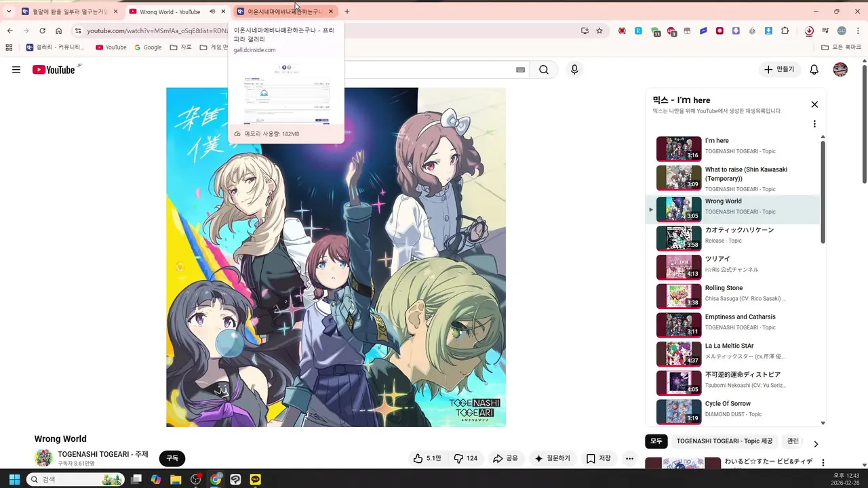Play "Emptiness and Catharsis" from the playlist
The width and height of the screenshot is (868, 488).
pyautogui.click(x=732, y=325)
